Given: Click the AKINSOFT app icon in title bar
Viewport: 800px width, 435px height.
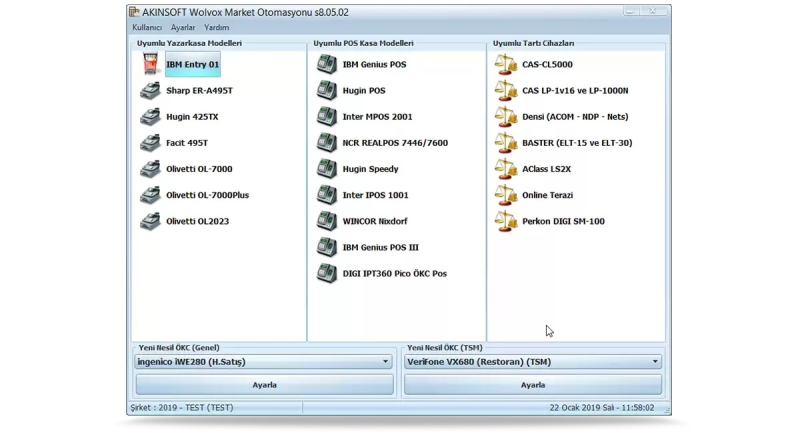Looking at the screenshot, I should [x=134, y=12].
